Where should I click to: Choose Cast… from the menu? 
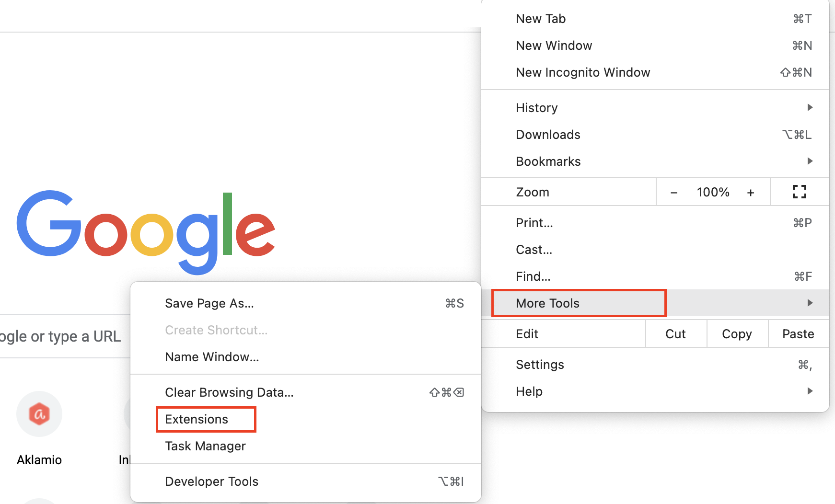655,250
